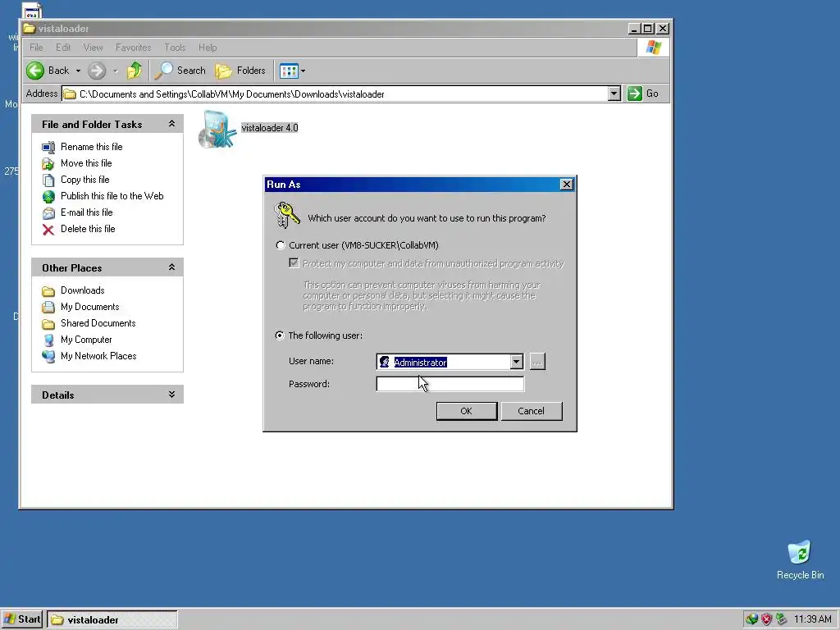Click the Forward arrow icon in toolbar

tap(97, 71)
